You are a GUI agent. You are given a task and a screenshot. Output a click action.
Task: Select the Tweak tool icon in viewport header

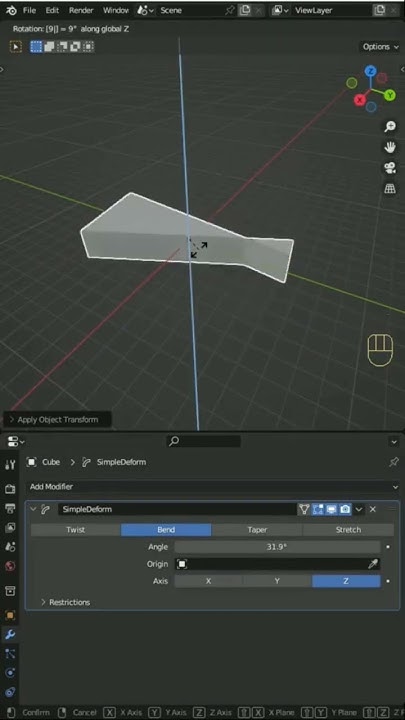coord(16,46)
